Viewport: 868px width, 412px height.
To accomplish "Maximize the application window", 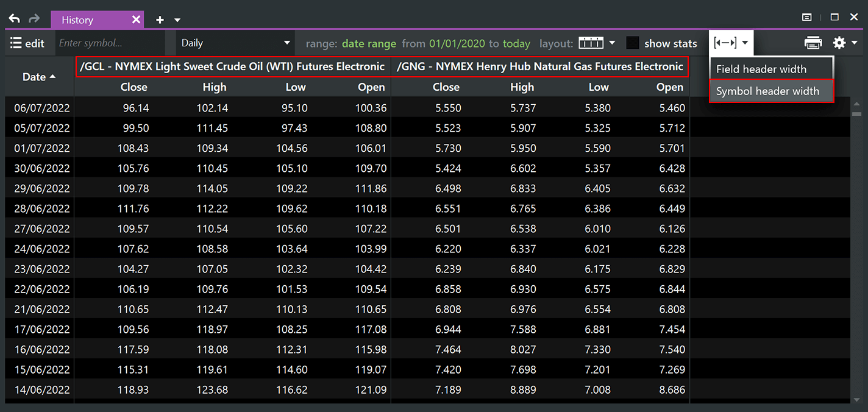I will [x=834, y=18].
